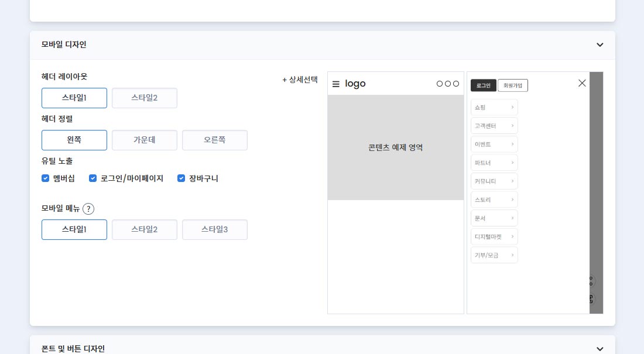The height and width of the screenshot is (354, 644).
Task: Toggle the 장바구니 checkbox
Action: (x=181, y=178)
